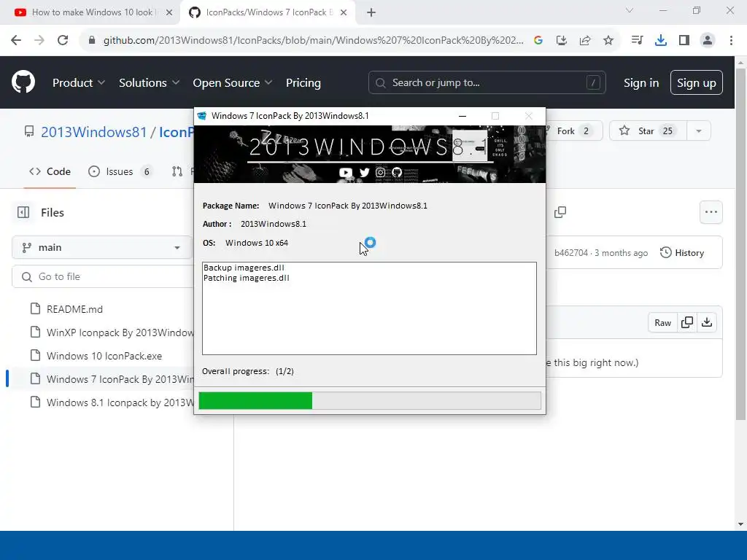This screenshot has width=747, height=560.
Task: Open the tab search chevron
Action: tap(630, 10)
